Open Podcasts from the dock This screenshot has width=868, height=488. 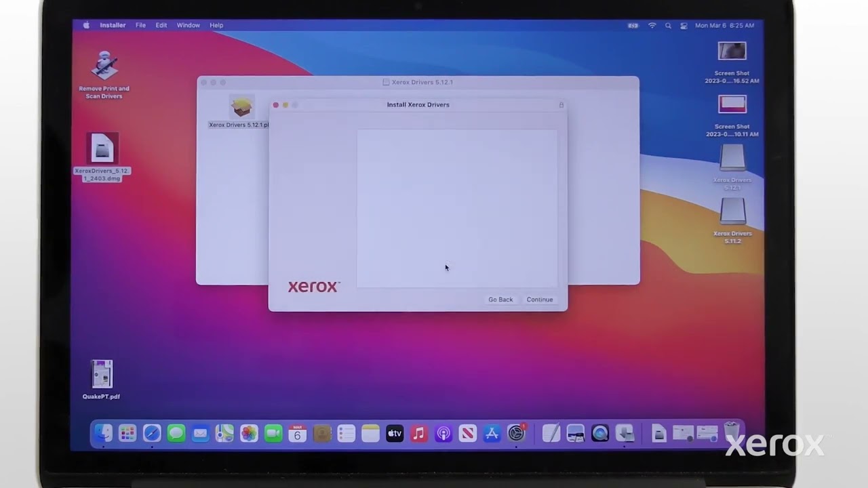pos(443,433)
